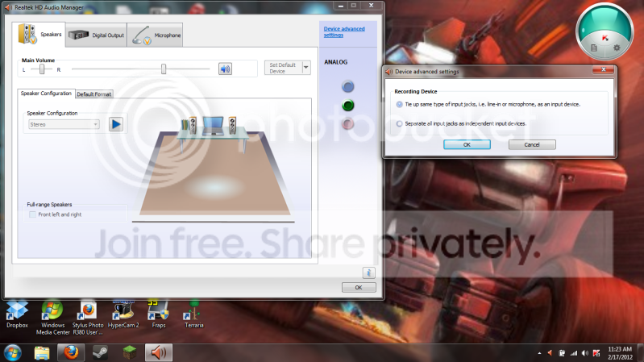Click the blue analog jack
Viewport: 644px width, 362px height.
click(348, 86)
